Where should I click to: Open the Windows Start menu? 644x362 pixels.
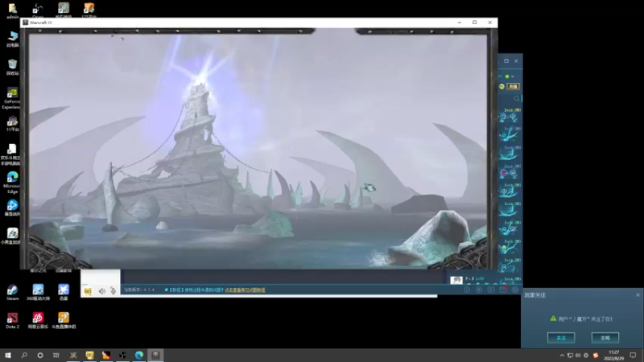click(8, 356)
